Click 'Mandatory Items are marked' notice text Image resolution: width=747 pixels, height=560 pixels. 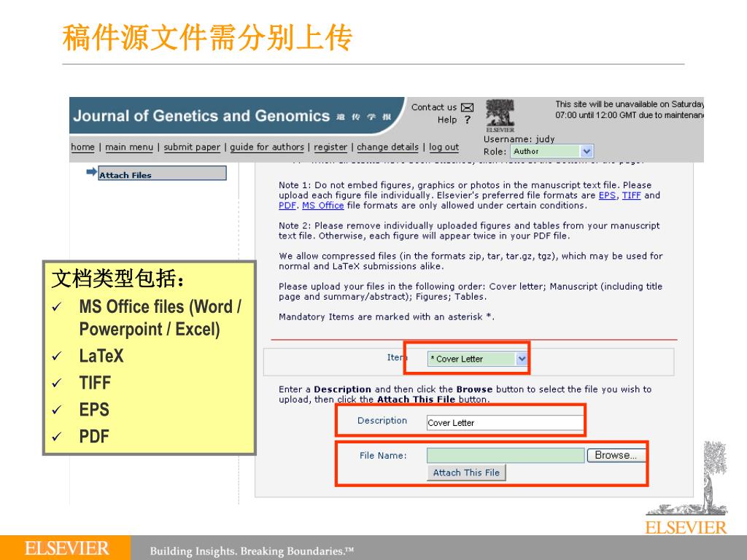point(387,316)
